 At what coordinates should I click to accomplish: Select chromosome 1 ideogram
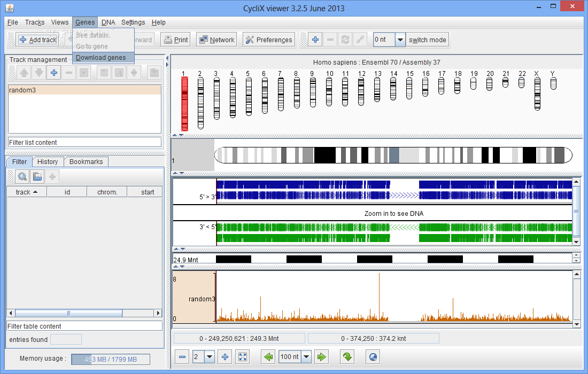(184, 104)
